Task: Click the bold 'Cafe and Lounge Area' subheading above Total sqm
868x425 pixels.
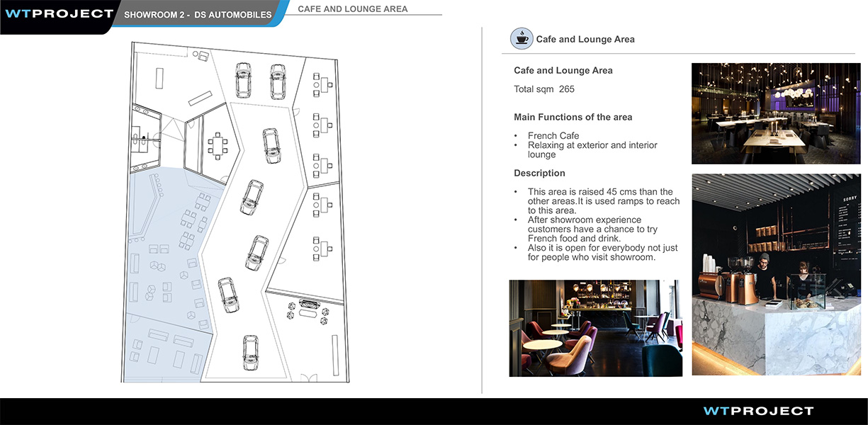Action: pyautogui.click(x=563, y=70)
